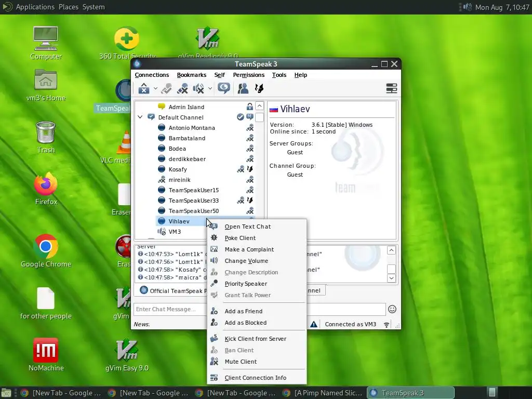
Task: Select TeamSpeakUser15 in channel list
Action: [x=194, y=190]
